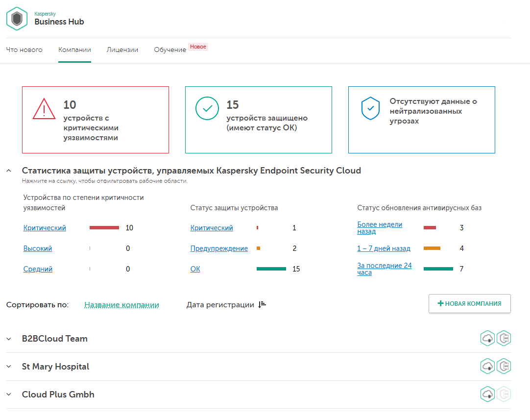Open the cloud security icon for St Mary Hospital
This screenshot has width=530, height=420.
487,366
